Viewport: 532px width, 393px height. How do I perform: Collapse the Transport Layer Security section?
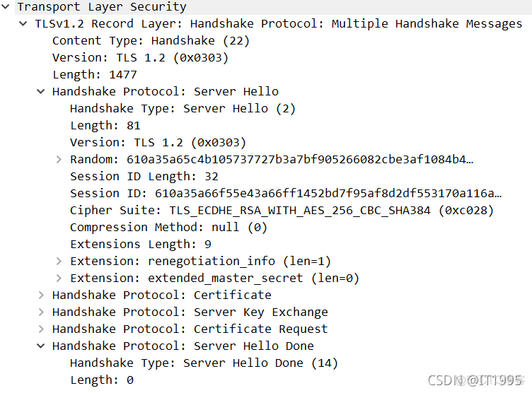pyautogui.click(x=6, y=6)
